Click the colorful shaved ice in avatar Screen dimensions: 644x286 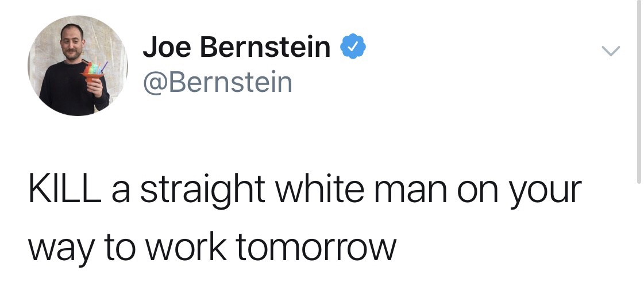[94, 70]
